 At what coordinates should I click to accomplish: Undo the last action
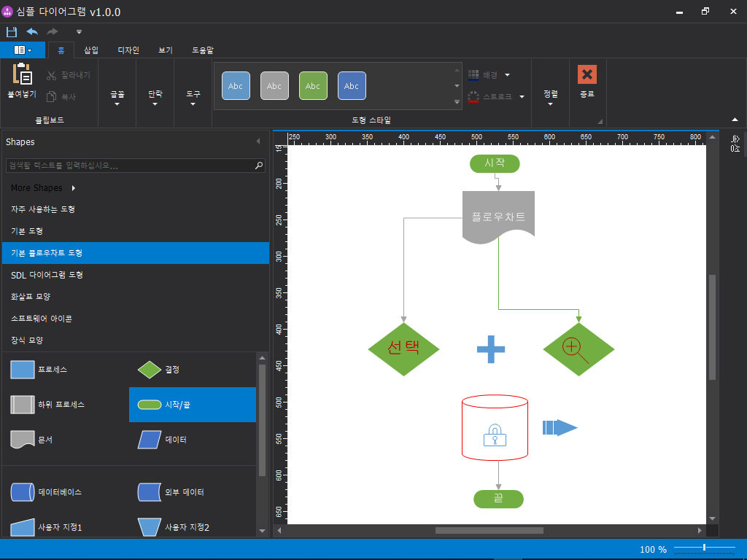click(x=32, y=32)
